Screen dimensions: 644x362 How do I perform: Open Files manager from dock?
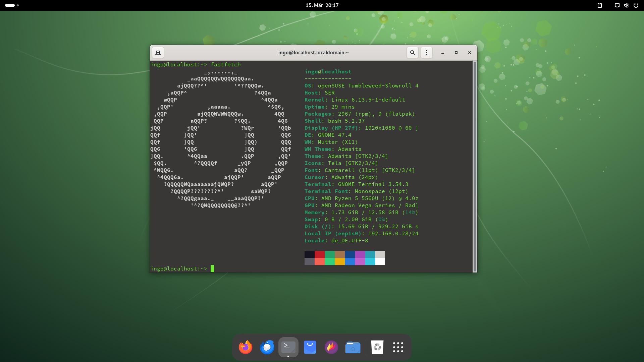pos(353,347)
